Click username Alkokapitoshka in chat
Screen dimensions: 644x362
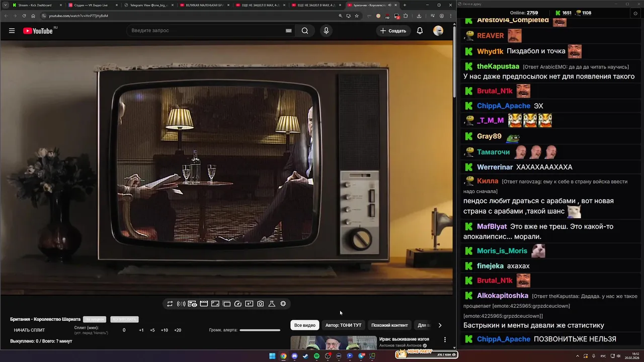[x=503, y=296]
